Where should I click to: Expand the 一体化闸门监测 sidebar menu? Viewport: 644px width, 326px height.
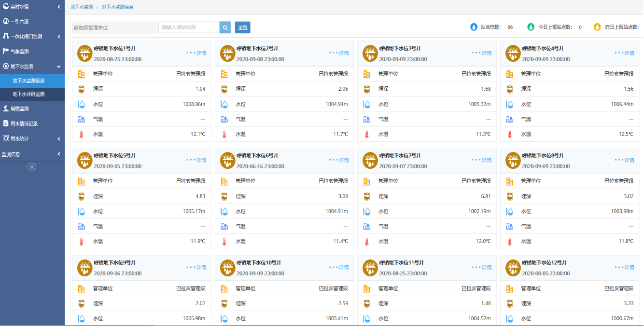click(32, 36)
